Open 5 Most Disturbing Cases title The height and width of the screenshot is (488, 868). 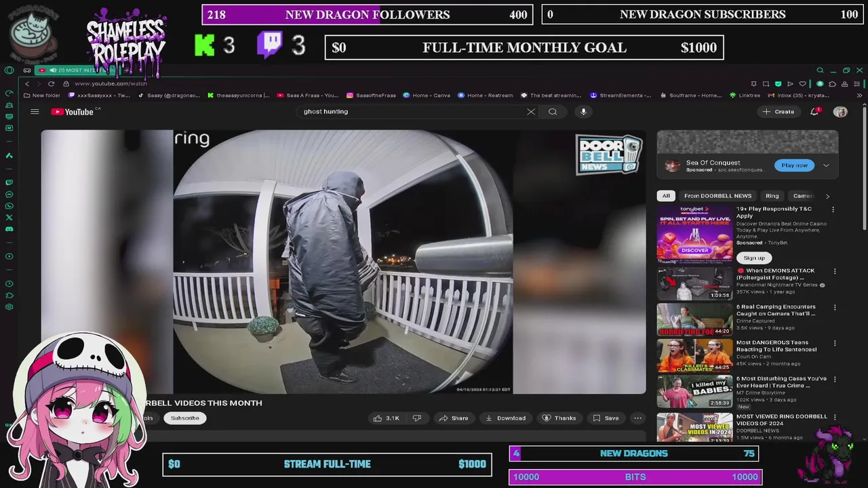781,382
